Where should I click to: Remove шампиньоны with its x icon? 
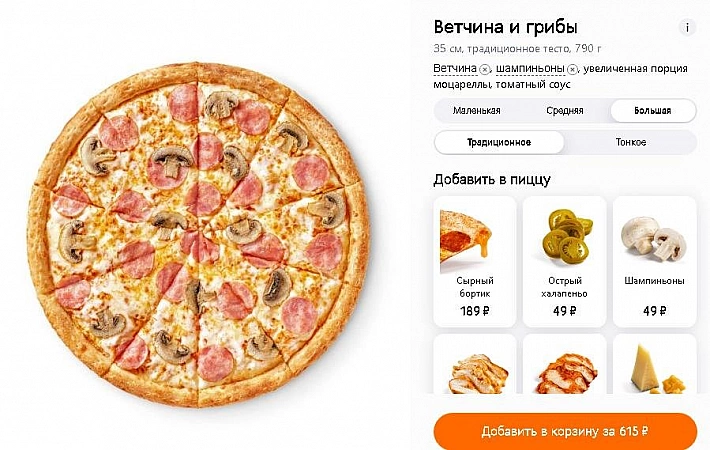(572, 70)
